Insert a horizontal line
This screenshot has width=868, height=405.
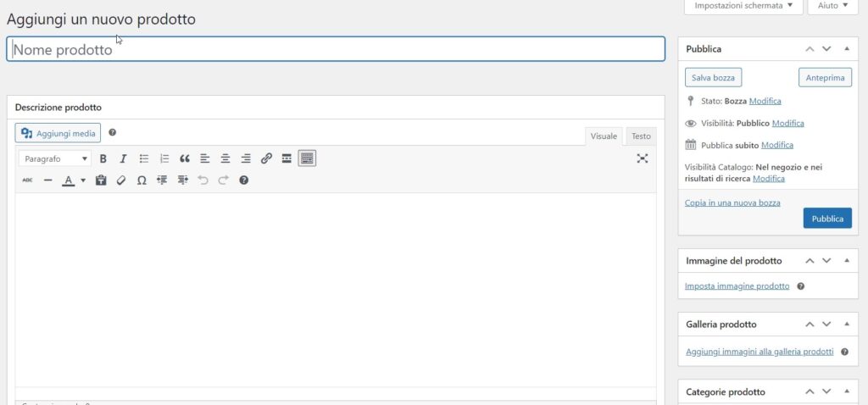pos(47,180)
